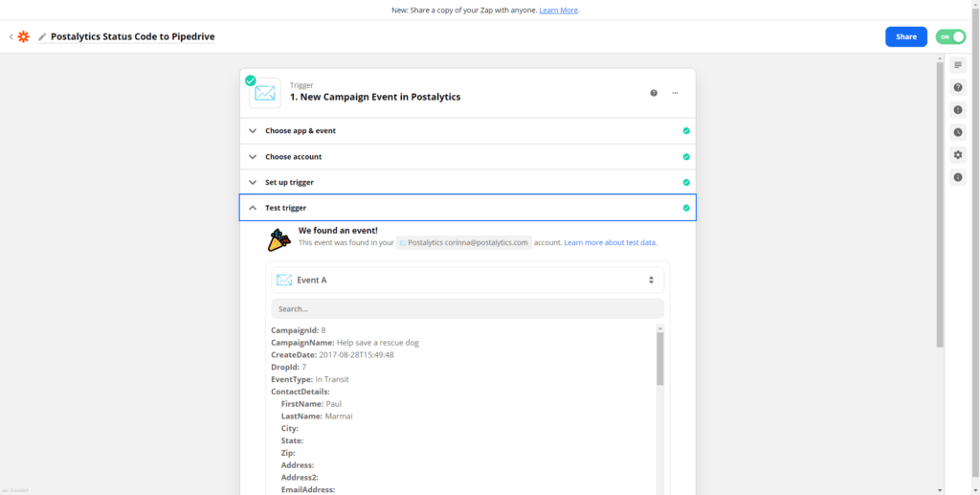Viewport: 980px width, 495px height.
Task: Open the Event A dropdown selector
Action: coord(467,280)
